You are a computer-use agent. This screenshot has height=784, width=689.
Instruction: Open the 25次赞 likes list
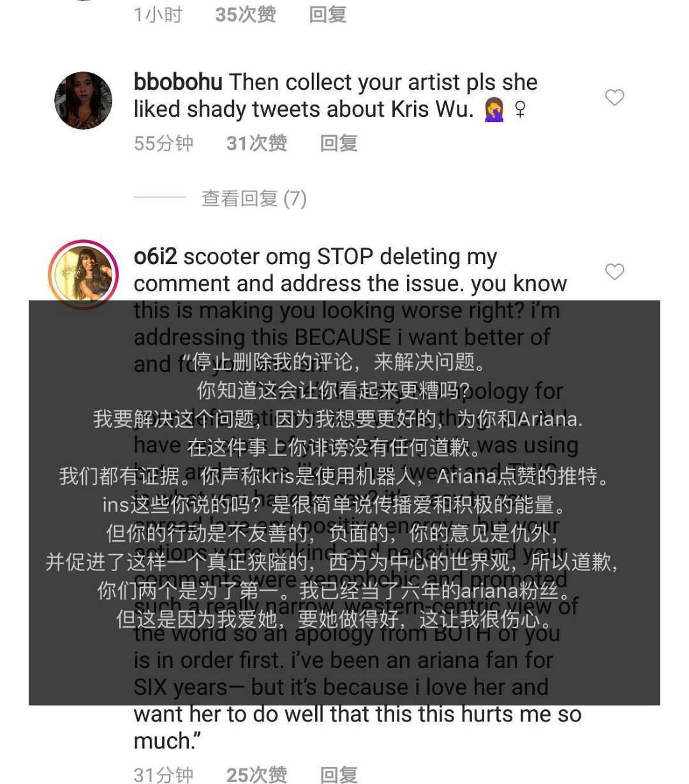click(x=257, y=774)
